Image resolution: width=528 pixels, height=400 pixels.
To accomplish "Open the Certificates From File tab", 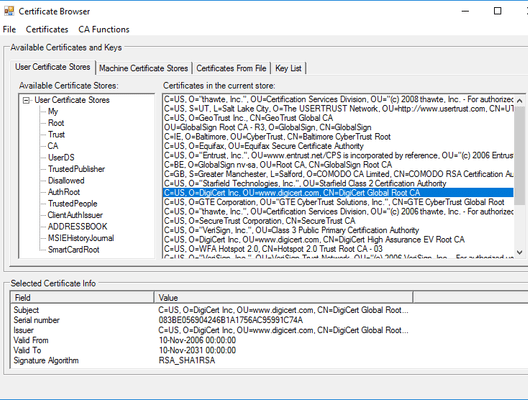I will coord(231,68).
